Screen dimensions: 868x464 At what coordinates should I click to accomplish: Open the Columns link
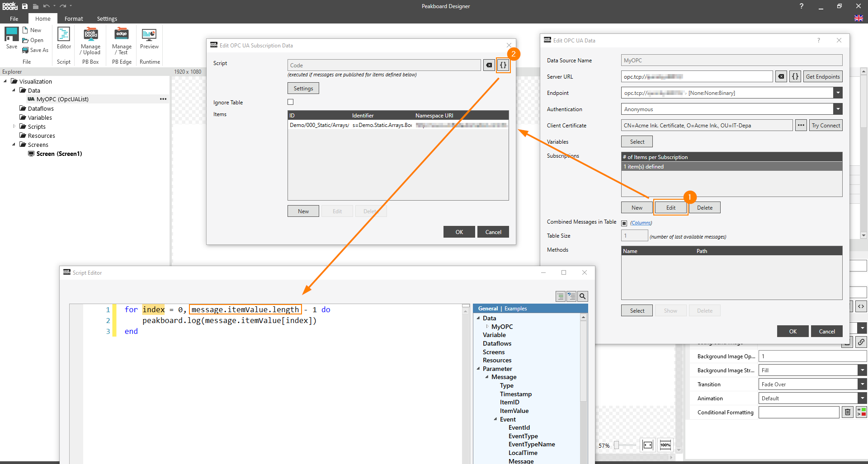coord(641,223)
